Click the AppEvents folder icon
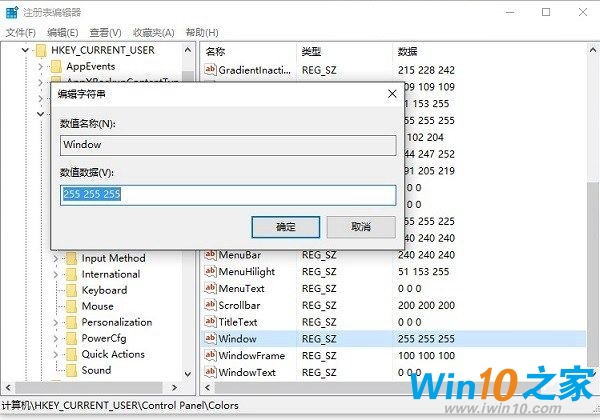This screenshot has width=600, height=420. (56, 66)
